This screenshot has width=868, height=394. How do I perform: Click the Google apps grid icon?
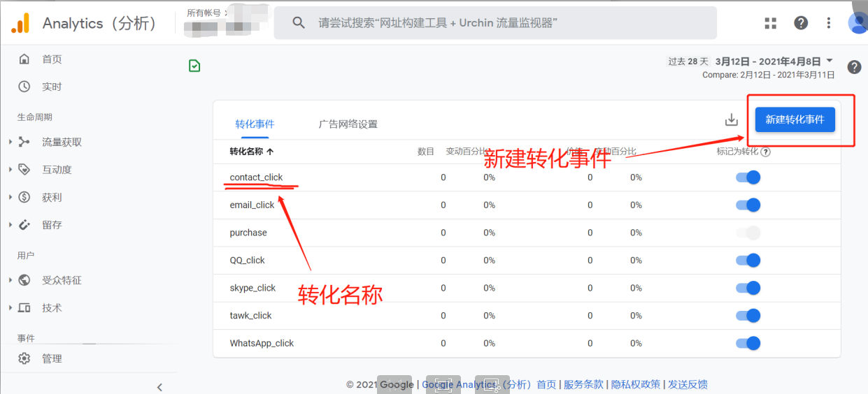771,23
